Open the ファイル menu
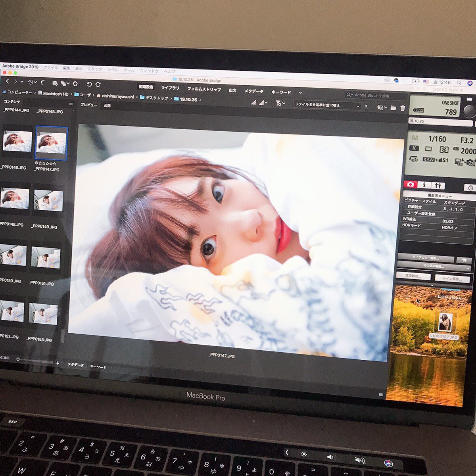 pyautogui.click(x=50, y=68)
